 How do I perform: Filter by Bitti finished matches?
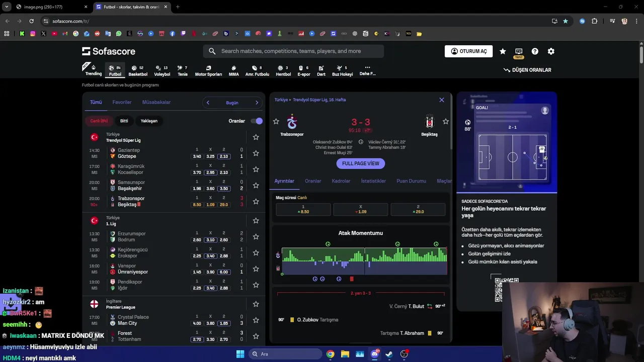coord(124,121)
